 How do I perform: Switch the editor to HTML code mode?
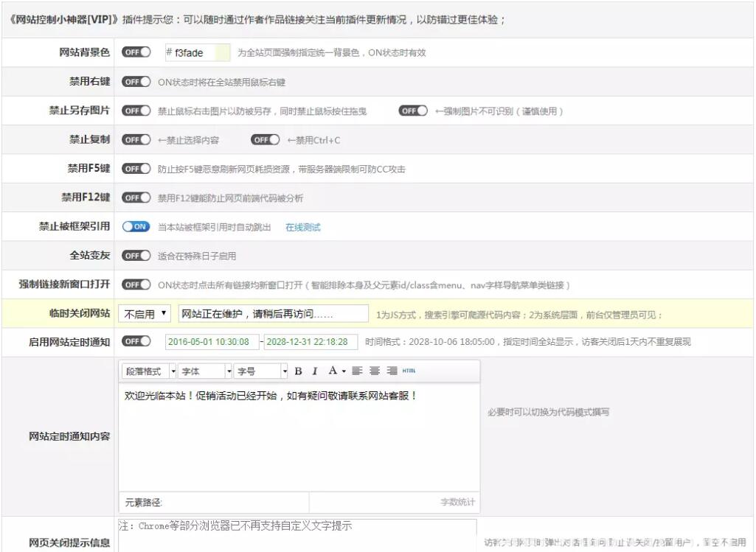pyautogui.click(x=408, y=371)
